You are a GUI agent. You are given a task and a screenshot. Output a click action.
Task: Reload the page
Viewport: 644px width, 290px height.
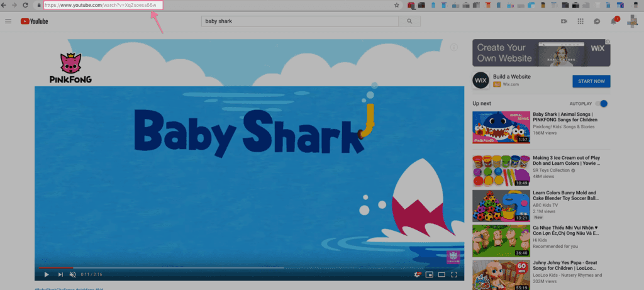(x=25, y=5)
